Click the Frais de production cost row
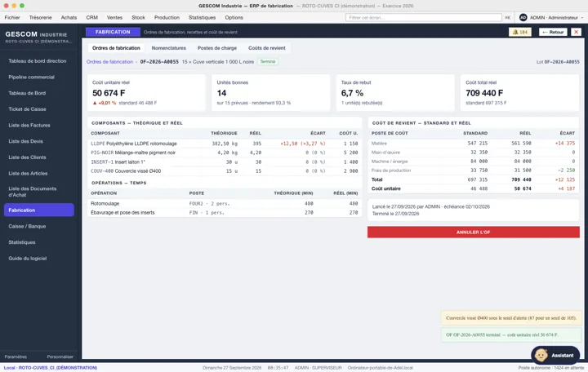The image size is (588, 372). pyautogui.click(x=473, y=170)
